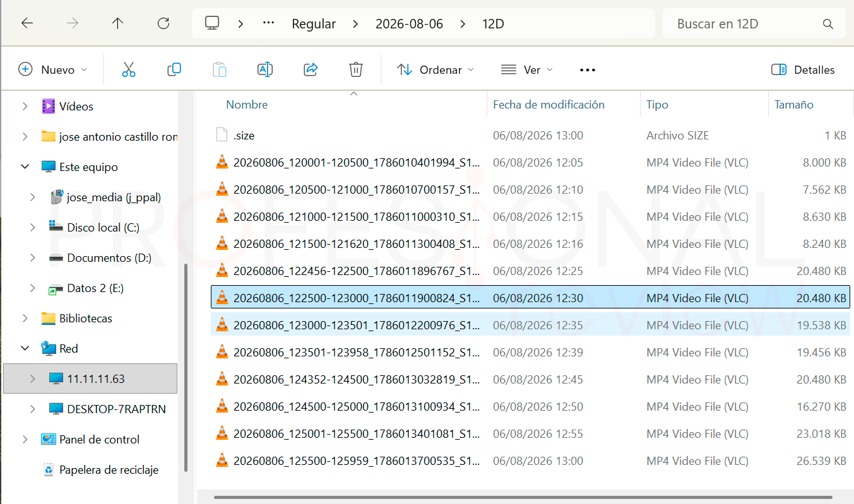
Task: Collapse the Red network node
Action: (x=25, y=348)
